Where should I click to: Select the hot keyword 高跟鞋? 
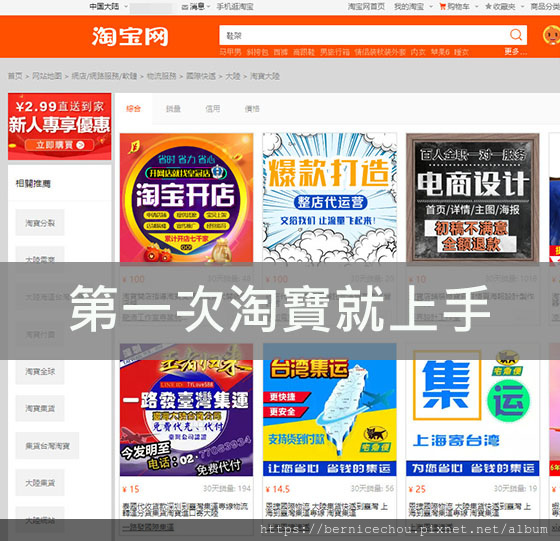[304, 52]
